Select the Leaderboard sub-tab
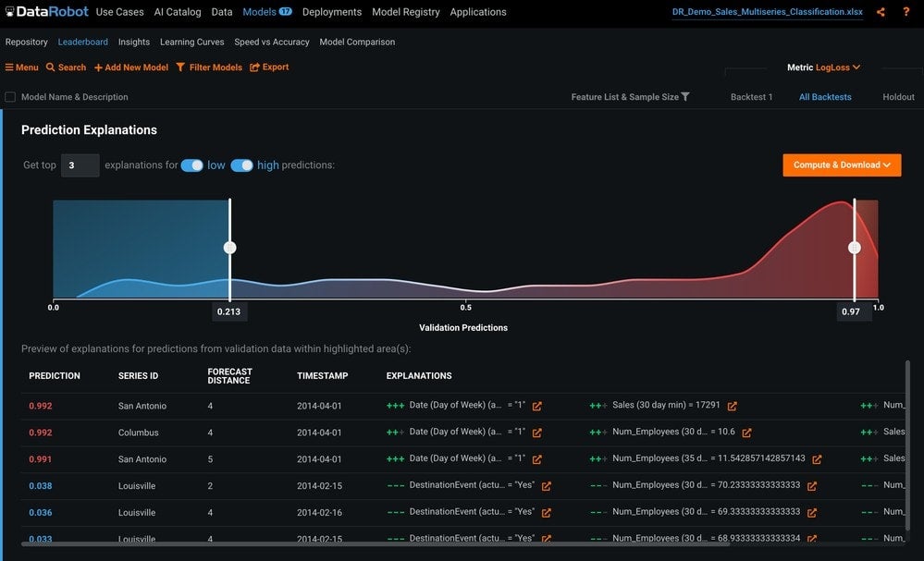Screen dimensions: 924x561 [x=83, y=42]
